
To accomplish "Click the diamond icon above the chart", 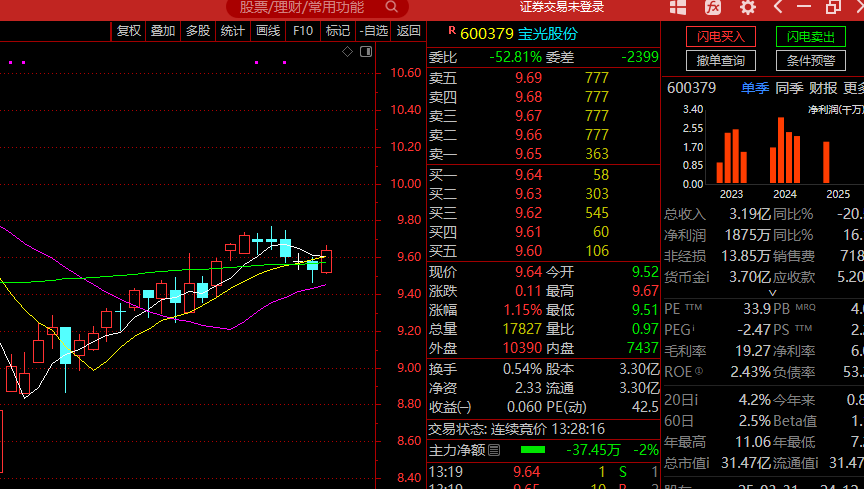I will pyautogui.click(x=347, y=52).
